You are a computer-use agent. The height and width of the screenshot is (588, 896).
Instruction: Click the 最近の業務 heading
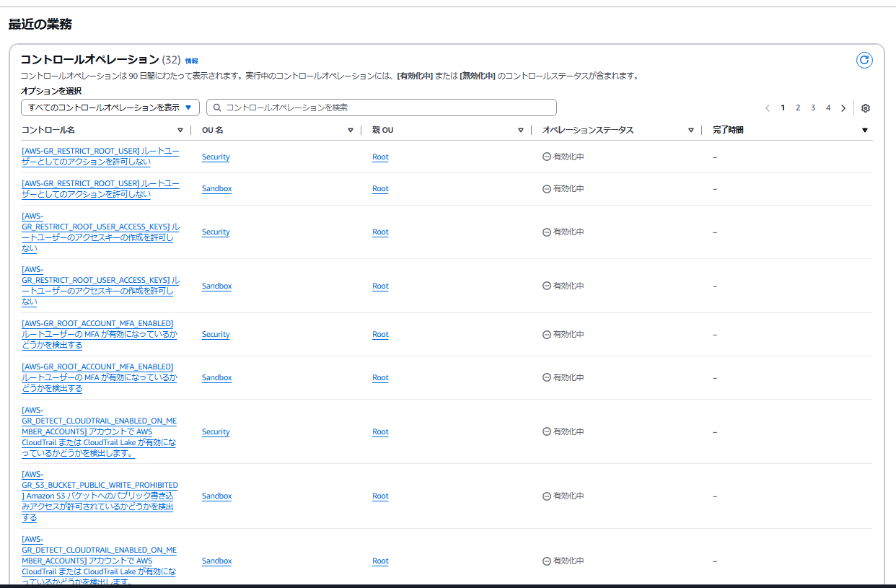click(x=40, y=24)
